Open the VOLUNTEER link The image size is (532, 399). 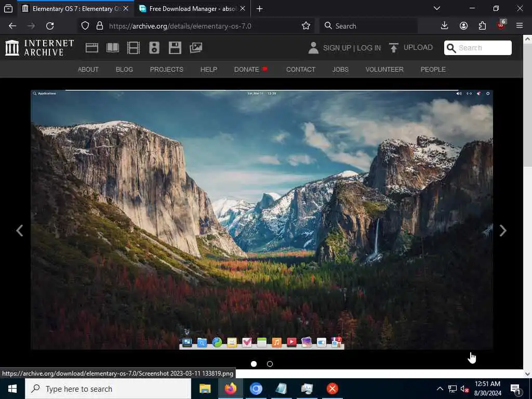384,69
